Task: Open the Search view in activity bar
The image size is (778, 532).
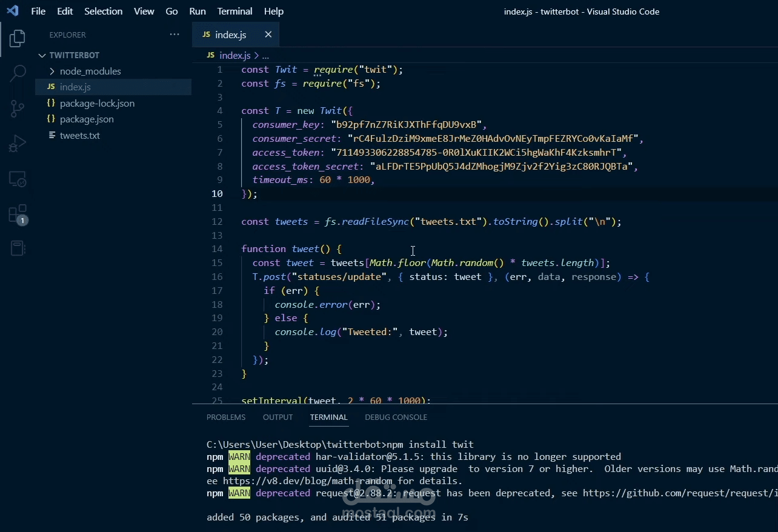Action: point(18,73)
